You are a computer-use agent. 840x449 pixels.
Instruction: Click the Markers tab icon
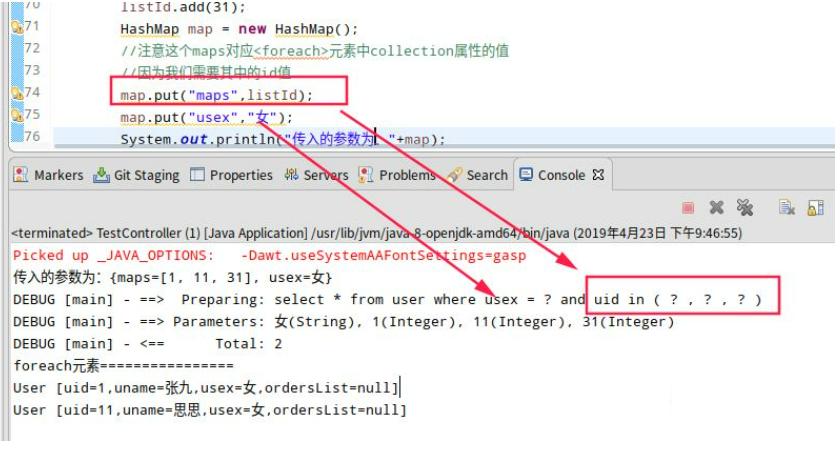20,175
